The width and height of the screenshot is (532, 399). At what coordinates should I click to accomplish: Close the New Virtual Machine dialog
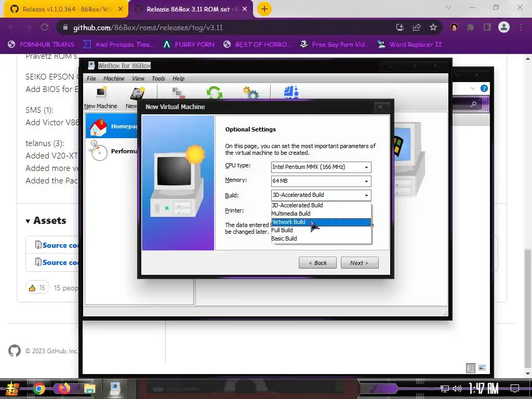click(380, 107)
